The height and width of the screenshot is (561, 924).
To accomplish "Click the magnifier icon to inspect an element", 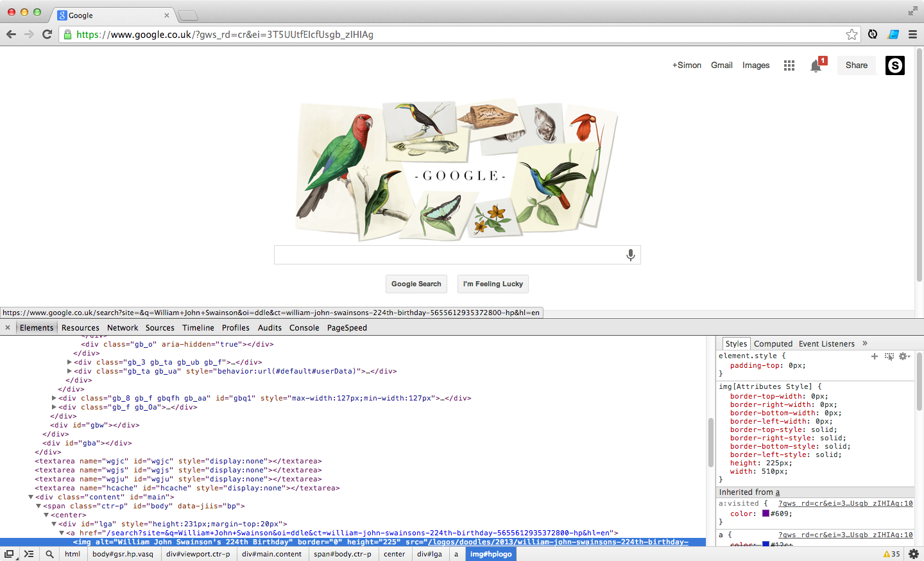I will (x=49, y=554).
